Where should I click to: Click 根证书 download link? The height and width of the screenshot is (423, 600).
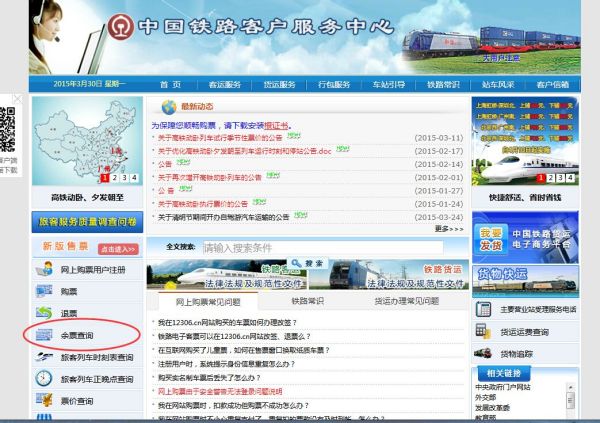click(276, 126)
